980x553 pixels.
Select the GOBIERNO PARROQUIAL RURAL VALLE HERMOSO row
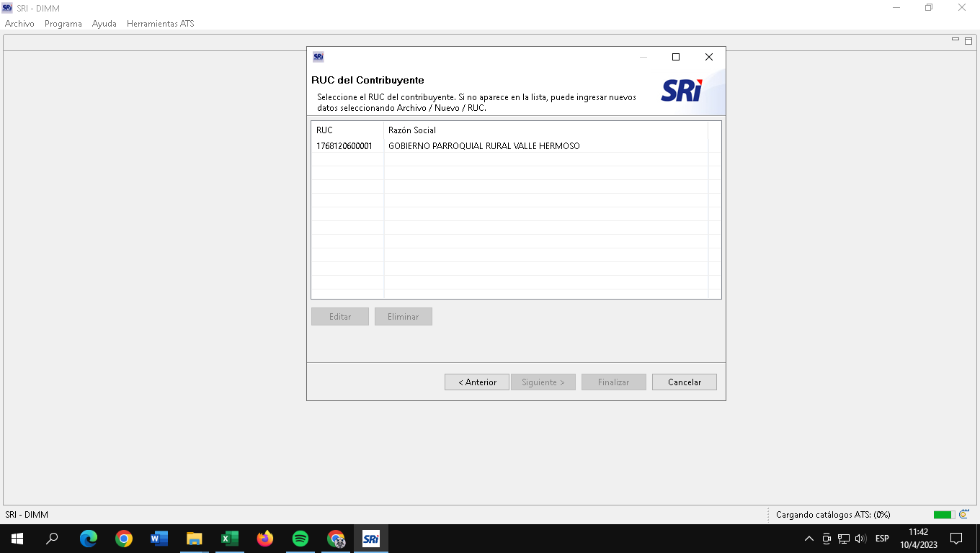pyautogui.click(x=484, y=146)
